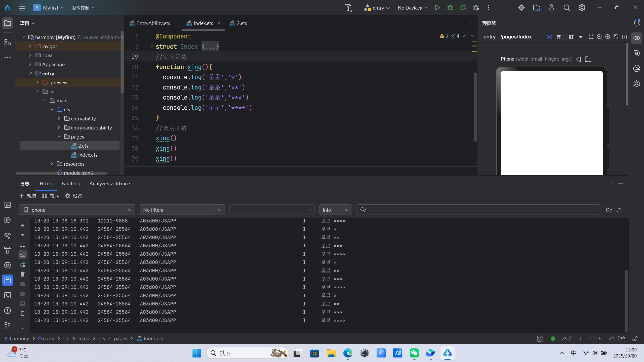Expand the resources folder in the project tree
644x362 pixels.
tap(52, 164)
